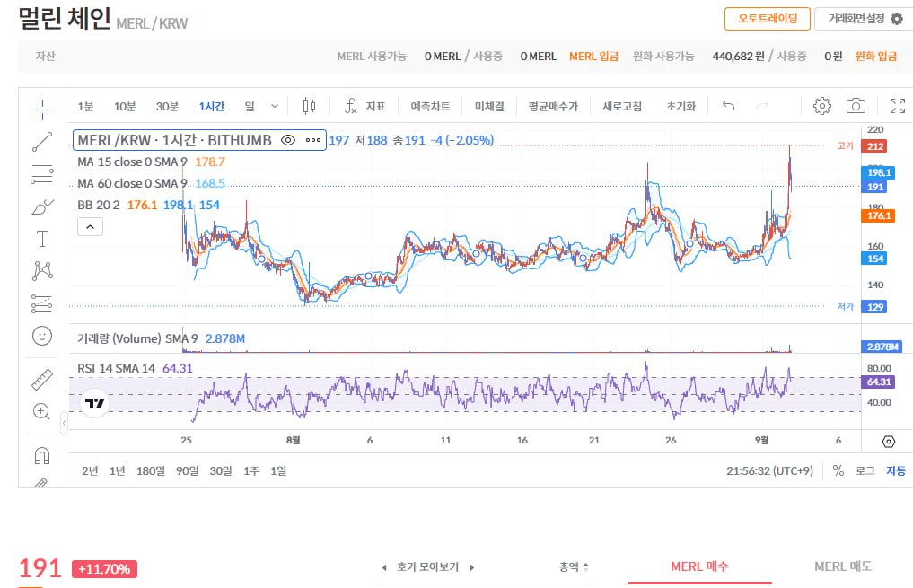Click the 오토트레이딩 button

pos(768,19)
